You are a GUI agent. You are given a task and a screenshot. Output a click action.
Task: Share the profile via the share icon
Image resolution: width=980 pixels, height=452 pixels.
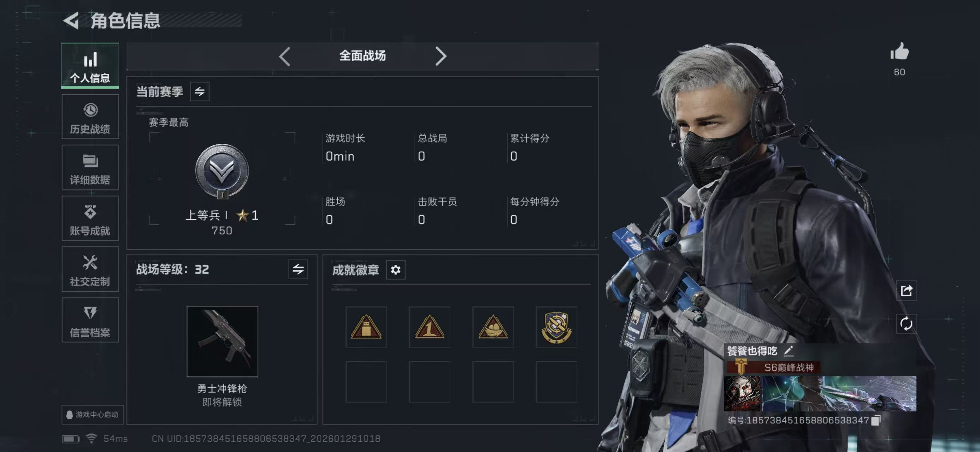[x=906, y=291]
